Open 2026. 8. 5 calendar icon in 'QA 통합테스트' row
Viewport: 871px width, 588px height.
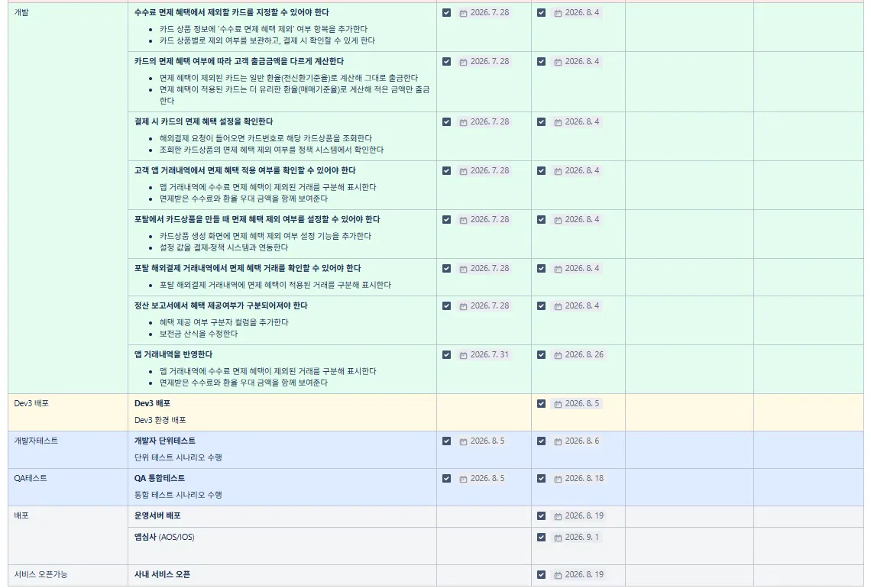(x=463, y=479)
